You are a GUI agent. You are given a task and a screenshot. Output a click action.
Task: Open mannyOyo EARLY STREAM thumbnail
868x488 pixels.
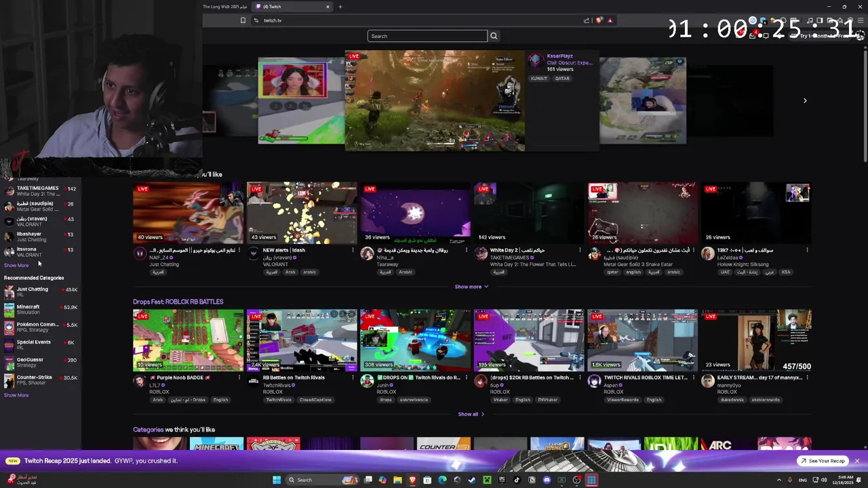(x=756, y=340)
